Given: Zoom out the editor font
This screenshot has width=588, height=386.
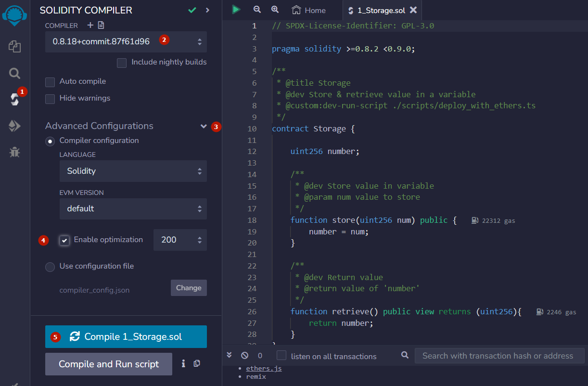Looking at the screenshot, I should [257, 10].
